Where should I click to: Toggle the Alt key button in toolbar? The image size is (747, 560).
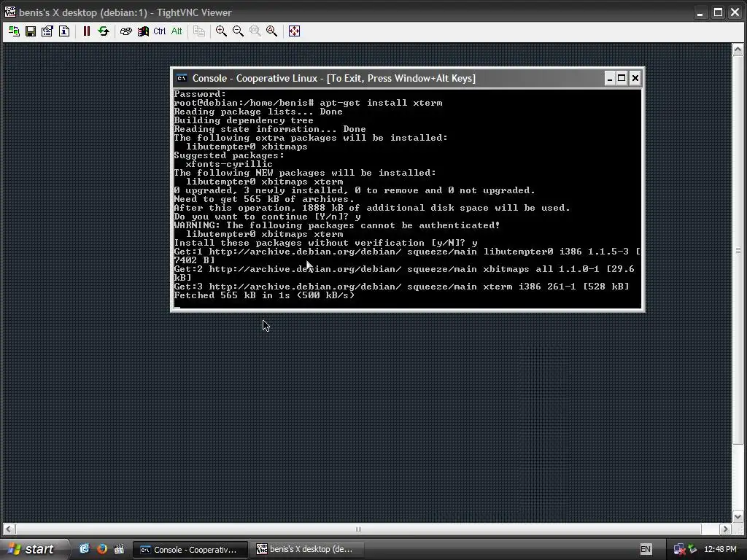click(177, 31)
